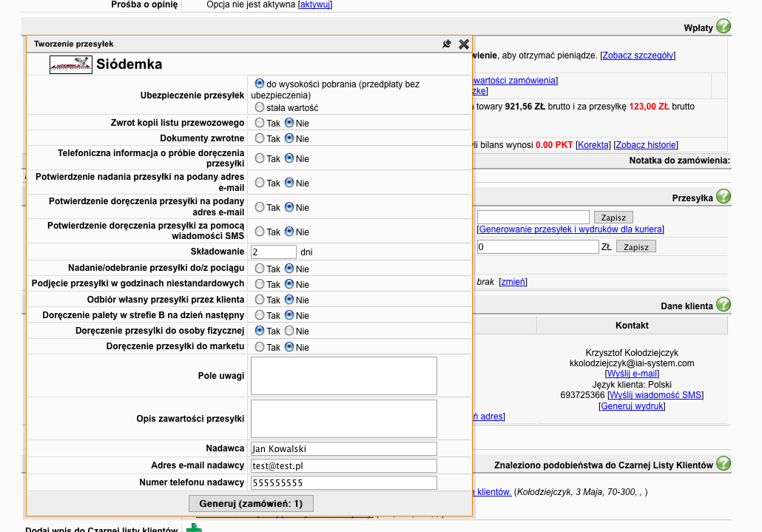
Task: Open help icon next to Przesyłka
Action: click(724, 196)
